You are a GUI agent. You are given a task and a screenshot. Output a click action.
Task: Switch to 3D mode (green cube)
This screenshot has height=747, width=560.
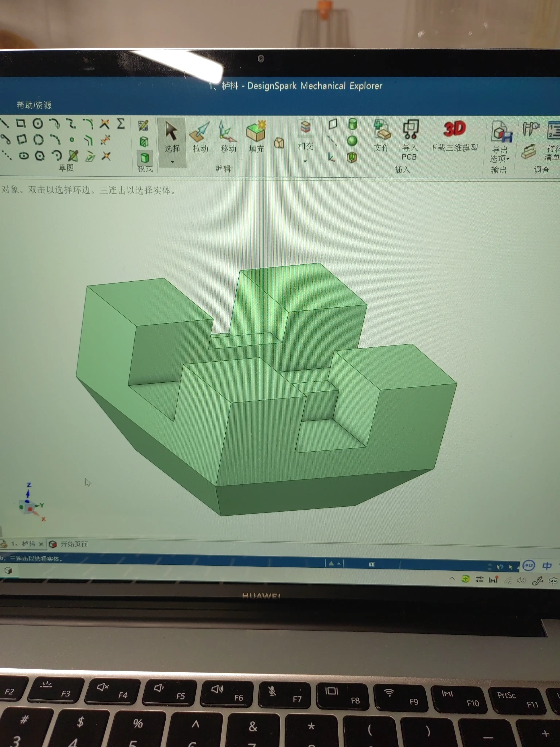pyautogui.click(x=145, y=158)
